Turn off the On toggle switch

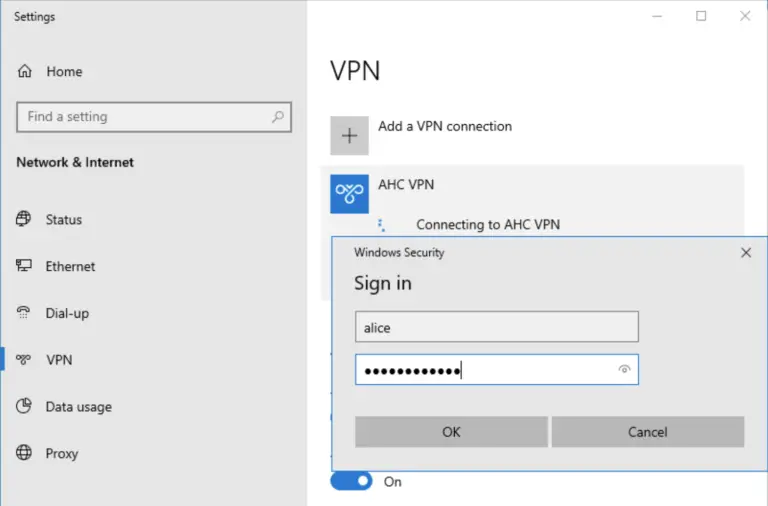(x=351, y=481)
